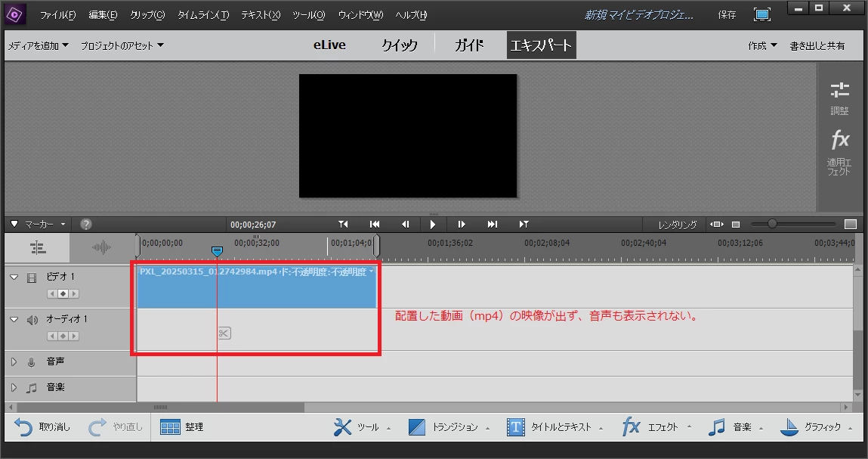This screenshot has height=459, width=868.
Task: Open the ファイル menu
Action: pyautogui.click(x=57, y=15)
